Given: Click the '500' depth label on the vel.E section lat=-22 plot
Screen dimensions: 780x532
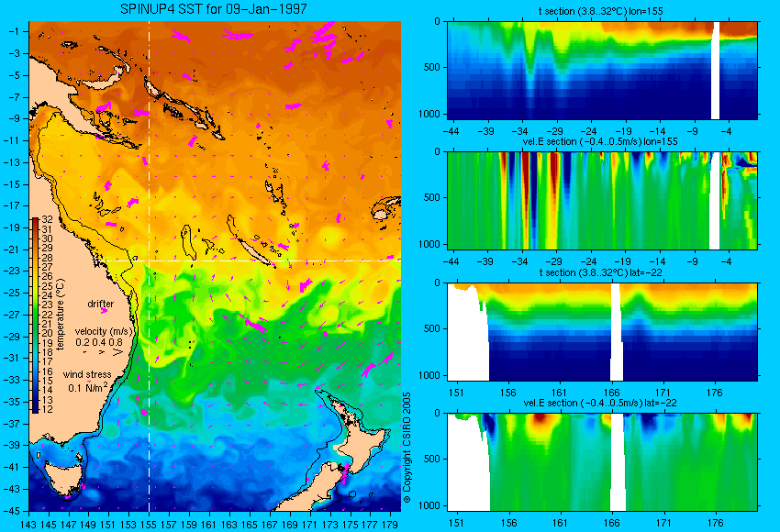Looking at the screenshot, I should tap(432, 459).
